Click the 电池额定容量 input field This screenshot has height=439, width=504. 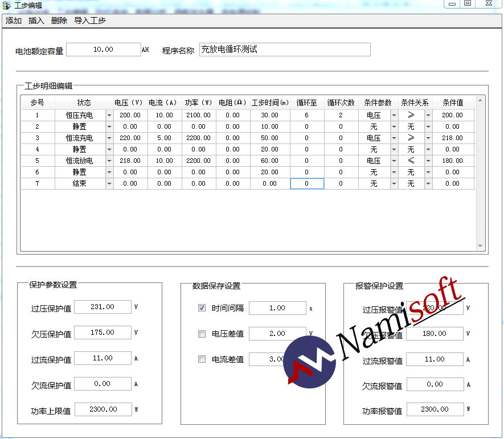103,50
